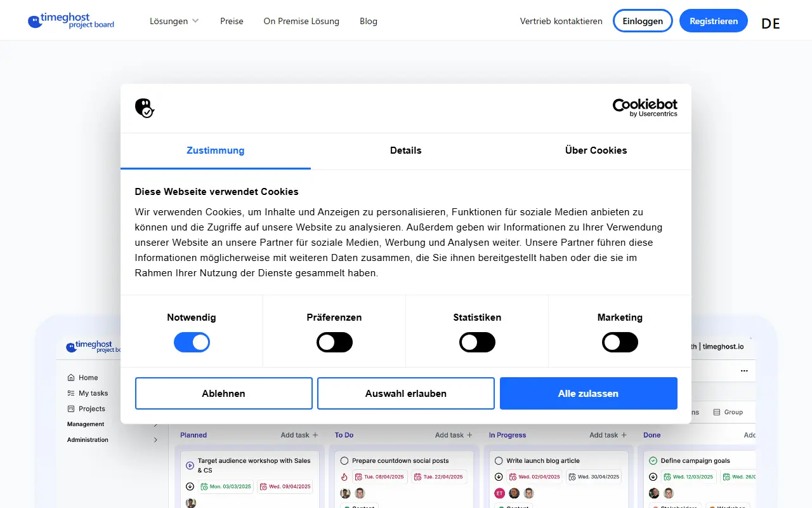812x508 pixels.
Task: Click the Wed. 30/04/2025 date chip
Action: [593, 477]
